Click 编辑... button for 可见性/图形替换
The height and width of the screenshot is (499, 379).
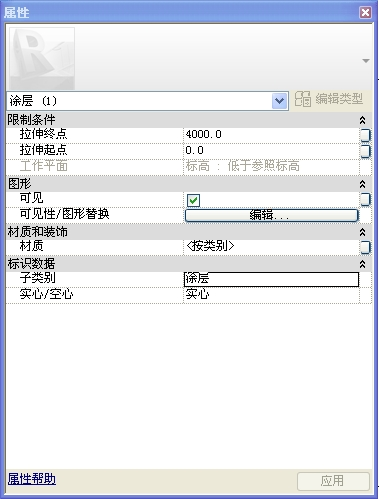tap(271, 215)
